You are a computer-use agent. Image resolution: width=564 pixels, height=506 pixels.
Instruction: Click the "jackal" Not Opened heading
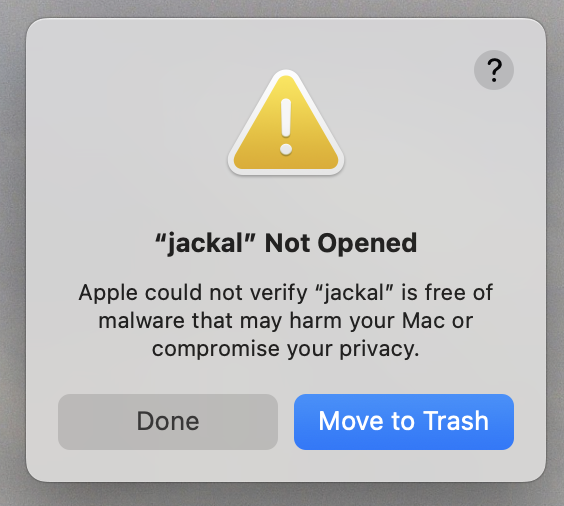(286, 243)
